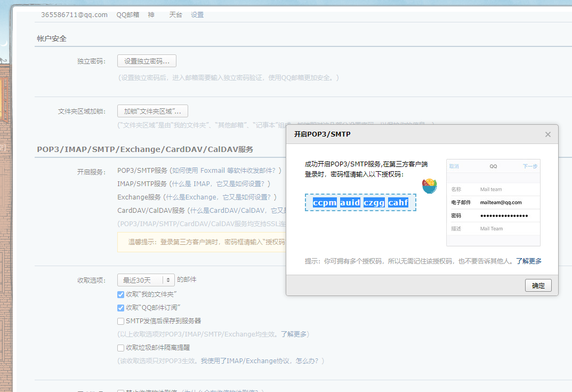This screenshot has width=572, height=392.
Task: Close the 开启POP3/SMTP dialog
Action: tap(547, 134)
